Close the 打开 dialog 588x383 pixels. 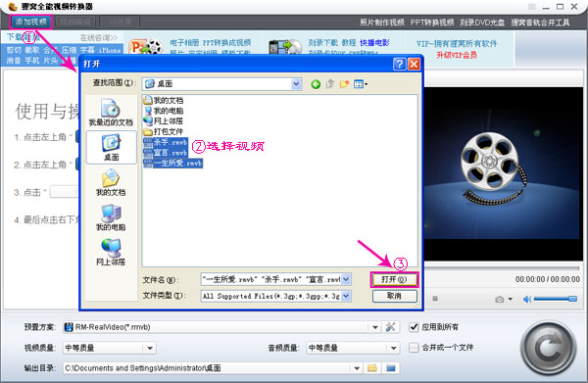pos(414,64)
